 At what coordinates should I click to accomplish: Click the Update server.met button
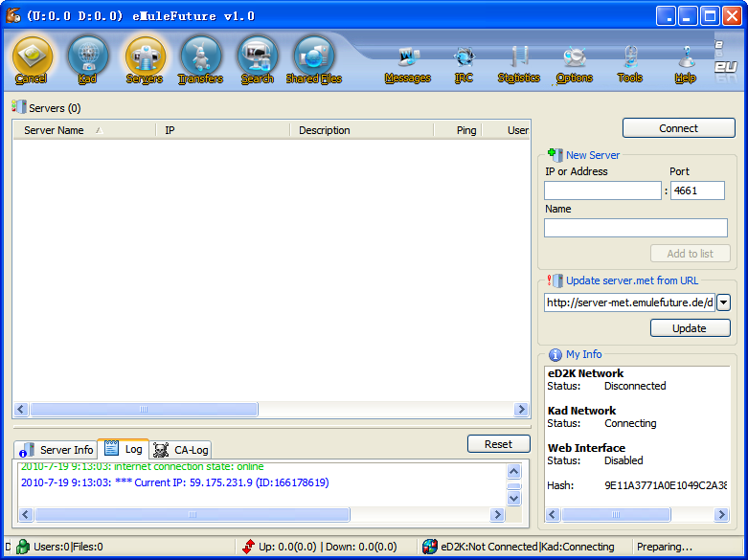click(690, 328)
